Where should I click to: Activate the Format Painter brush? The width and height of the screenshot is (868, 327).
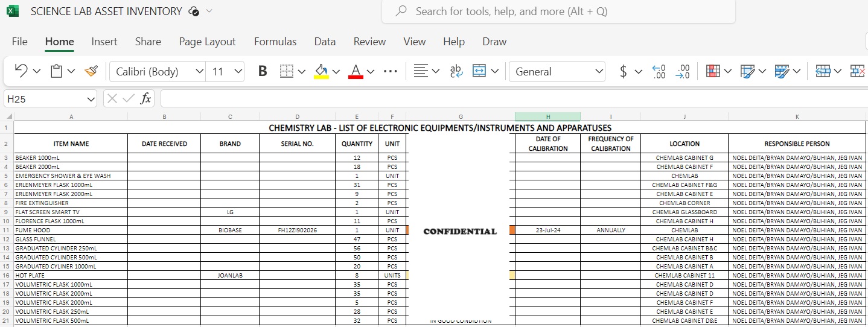tap(91, 71)
